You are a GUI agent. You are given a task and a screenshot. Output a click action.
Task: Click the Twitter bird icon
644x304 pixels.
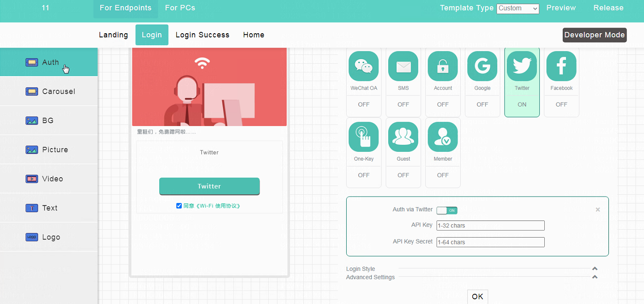pos(522,66)
